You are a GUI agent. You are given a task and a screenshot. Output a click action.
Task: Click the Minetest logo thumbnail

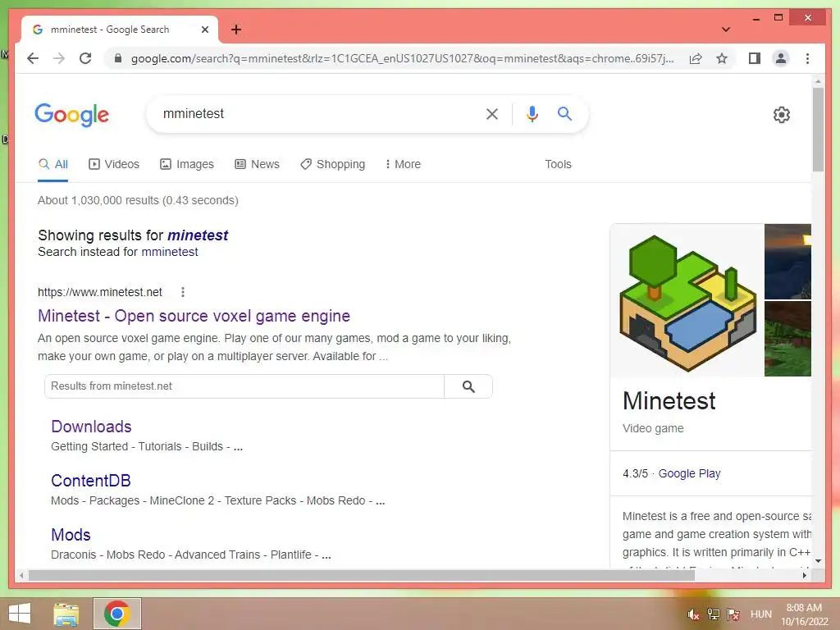pyautogui.click(x=687, y=300)
